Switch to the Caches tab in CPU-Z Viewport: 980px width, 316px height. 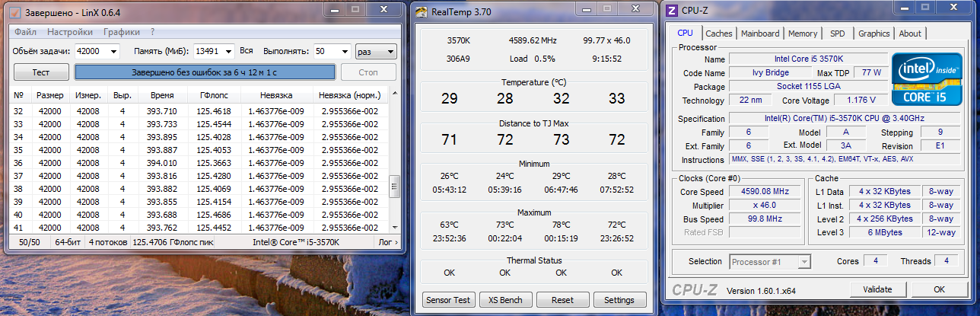[719, 34]
